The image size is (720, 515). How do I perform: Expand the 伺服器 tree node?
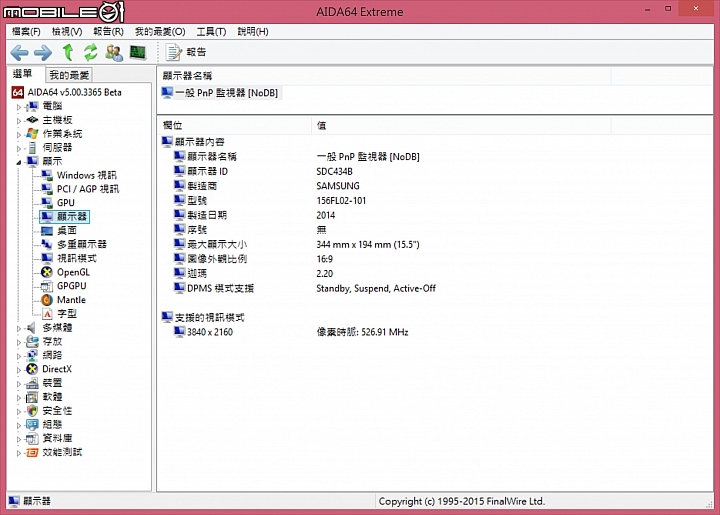[x=19, y=148]
